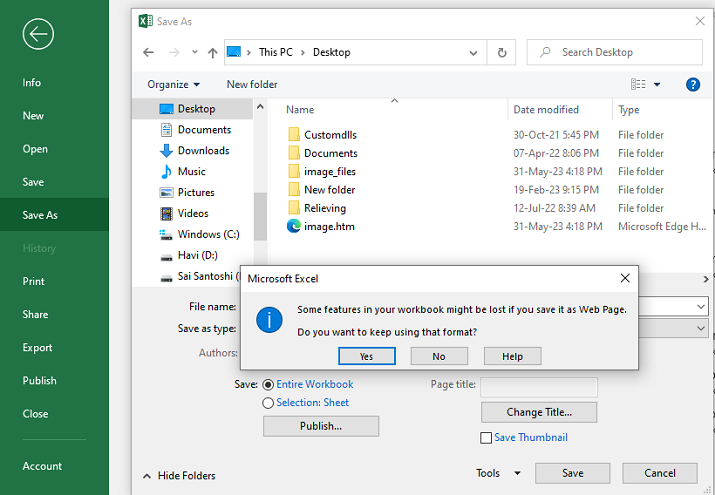Viewport: 715px width, 495px height.
Task: Click the refresh icon in address bar
Action: coord(501,52)
